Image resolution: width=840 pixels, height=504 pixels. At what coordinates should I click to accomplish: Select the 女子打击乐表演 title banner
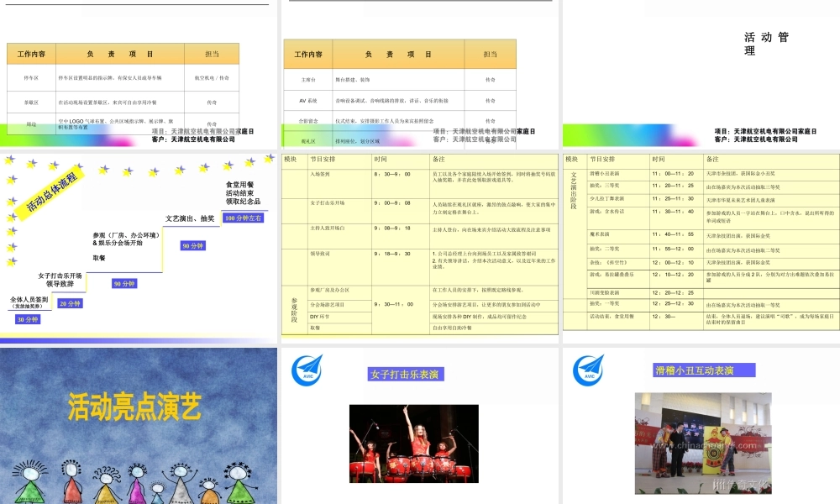[x=406, y=374]
